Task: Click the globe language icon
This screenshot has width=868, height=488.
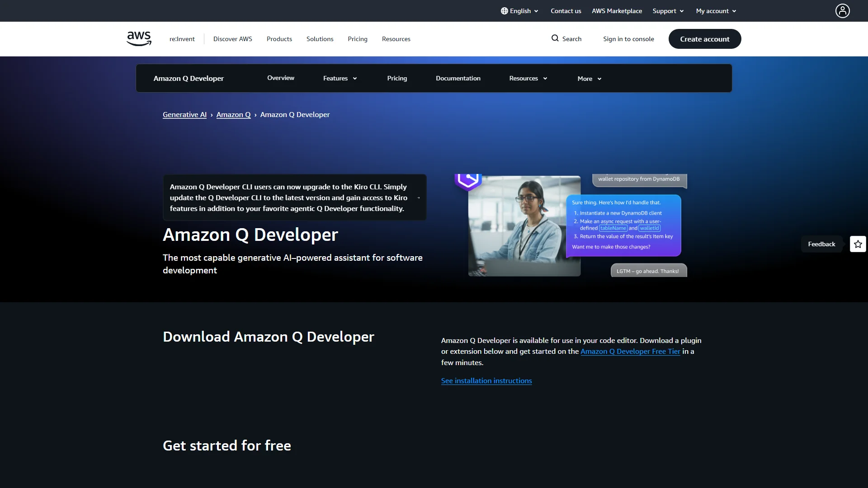Action: coord(504,11)
